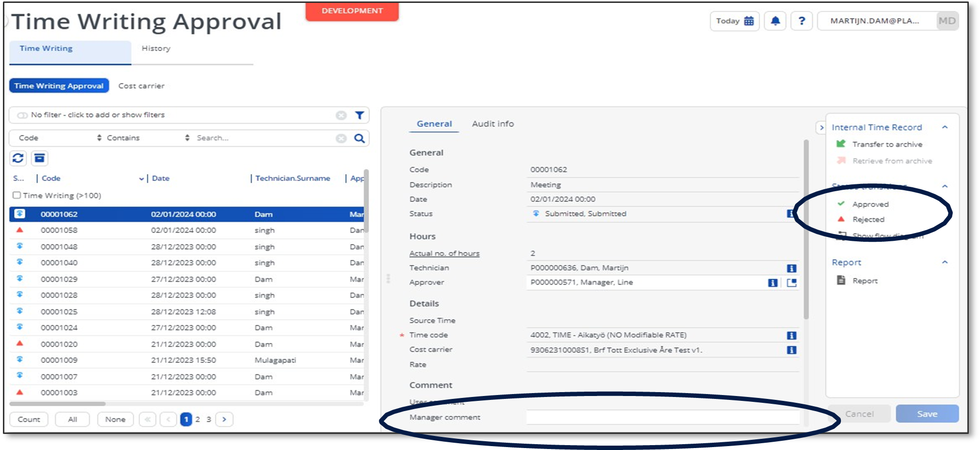980x450 pixels.
Task: Click the archive box toolbar icon
Action: tap(39, 158)
